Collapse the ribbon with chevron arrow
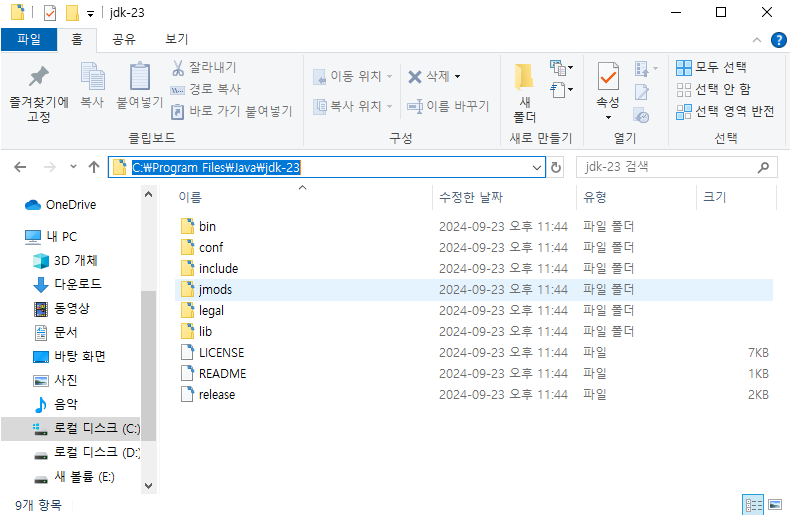The image size is (791, 515). point(757,40)
